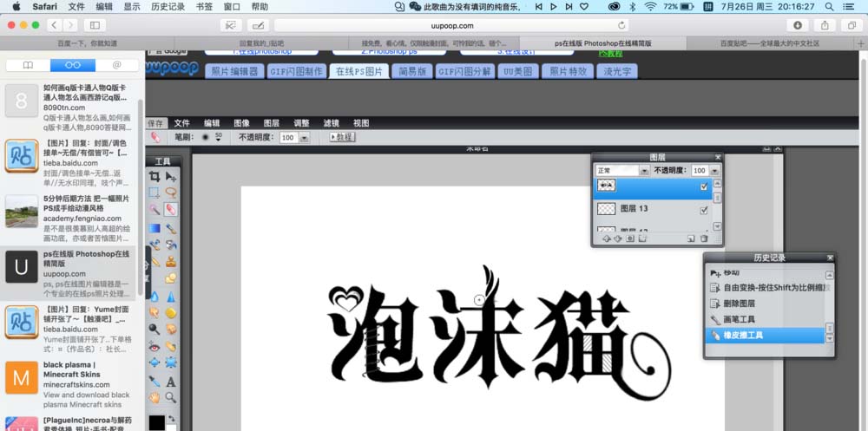This screenshot has height=431, width=868.
Task: Select the Move tool in the tools panel
Action: pos(171,177)
